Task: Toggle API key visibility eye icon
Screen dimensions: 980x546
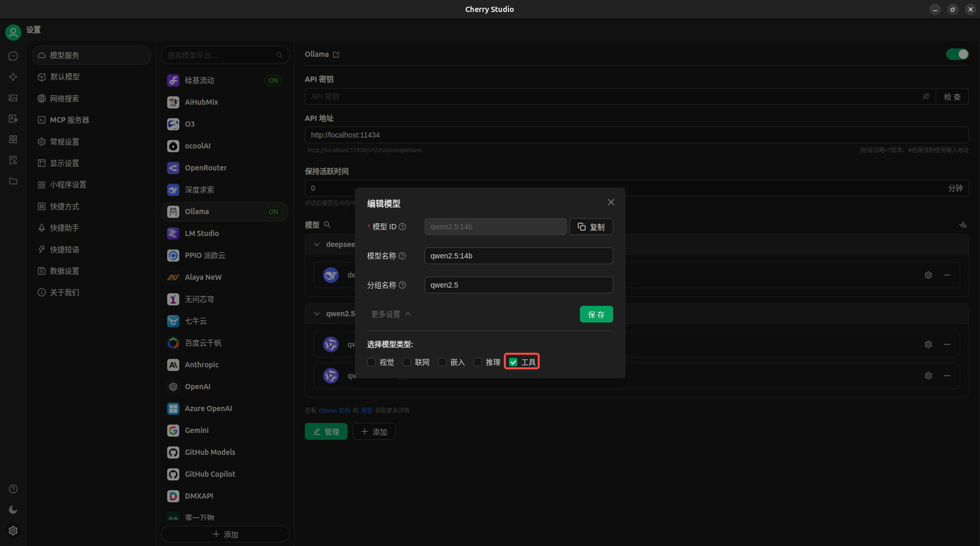Action: pos(926,96)
